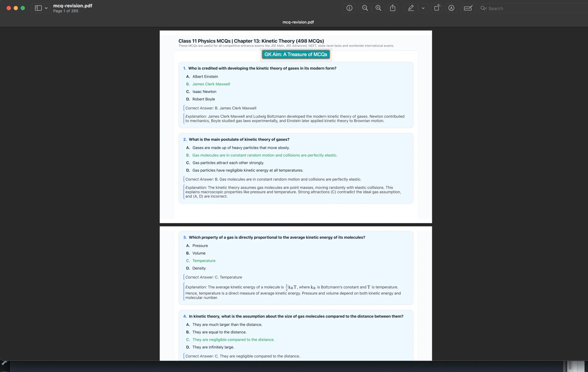This screenshot has height=372, width=588.
Task: Click the green full-screen window button
Action: coord(23,8)
